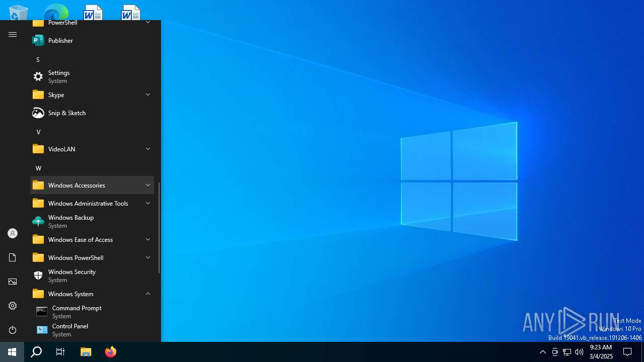Select the Microsoft Edge desktop shortcut
The height and width of the screenshot is (362, 644).
pyautogui.click(x=56, y=12)
